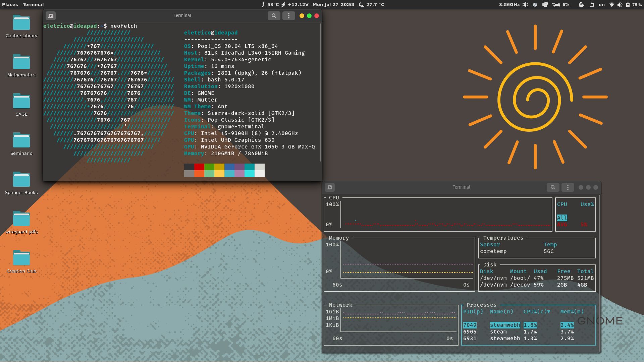Click the PID(p) column header in Processes
Screen dimensions: 644x362
[473, 312]
